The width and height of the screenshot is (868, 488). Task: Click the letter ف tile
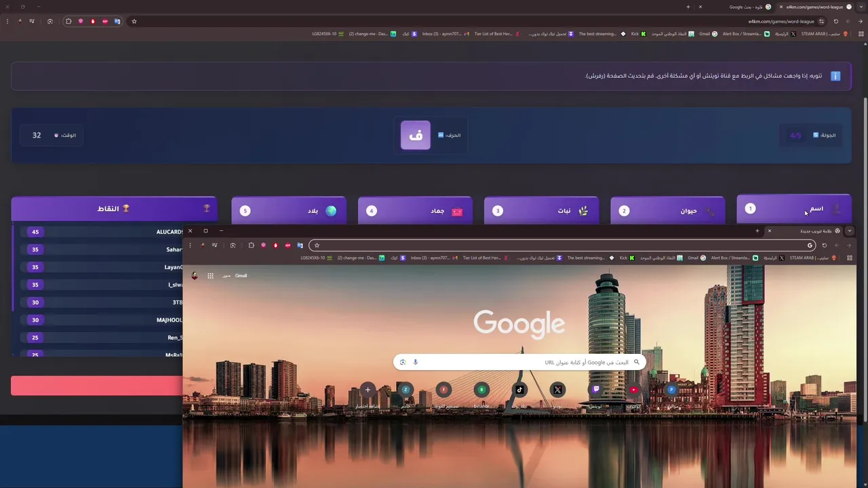(x=416, y=135)
